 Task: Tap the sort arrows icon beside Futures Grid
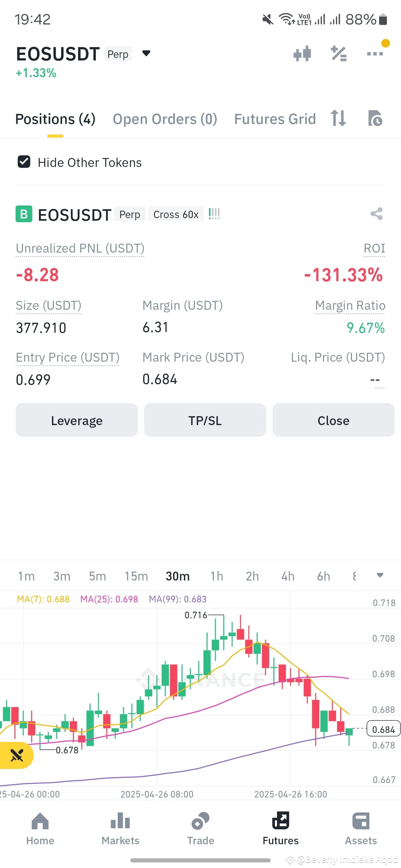[x=338, y=118]
